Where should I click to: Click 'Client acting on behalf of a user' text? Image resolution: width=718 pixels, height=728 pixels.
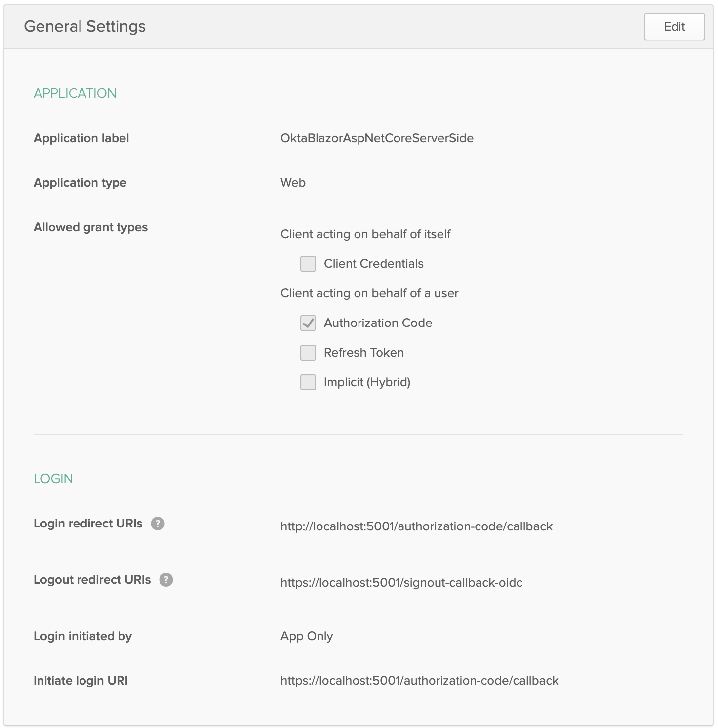[369, 293]
